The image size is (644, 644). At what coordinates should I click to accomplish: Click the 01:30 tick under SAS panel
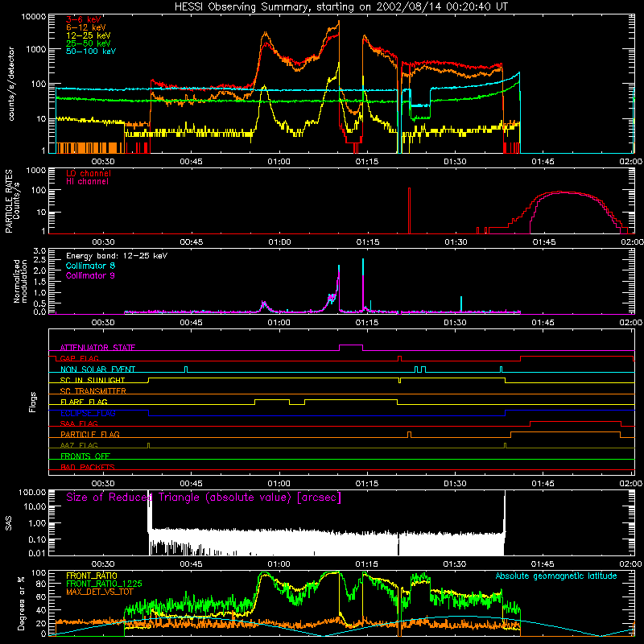coord(455,564)
